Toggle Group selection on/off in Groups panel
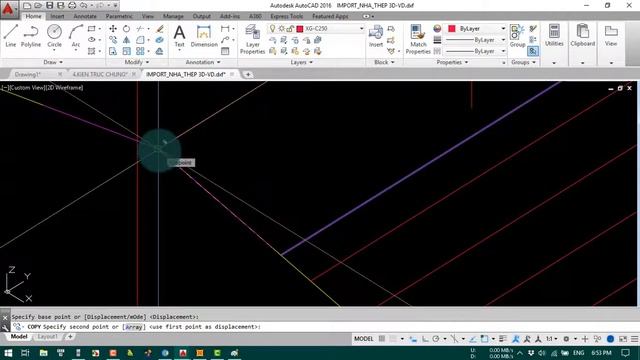Image resolution: width=640 pixels, height=360 pixels. [533, 51]
